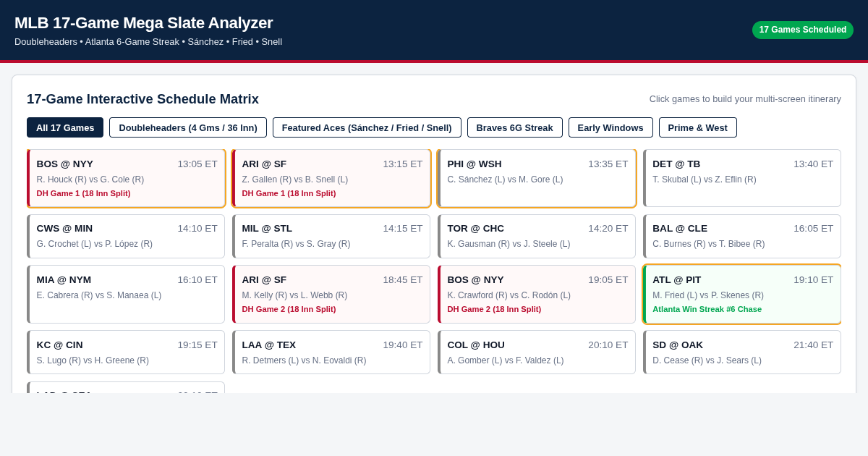Click the 17 Games Scheduled badge

click(803, 30)
